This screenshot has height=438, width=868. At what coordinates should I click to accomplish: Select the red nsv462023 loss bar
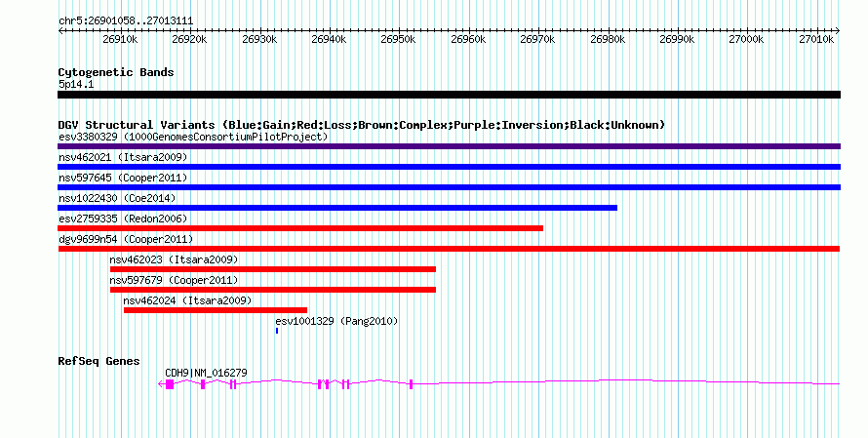(273, 269)
